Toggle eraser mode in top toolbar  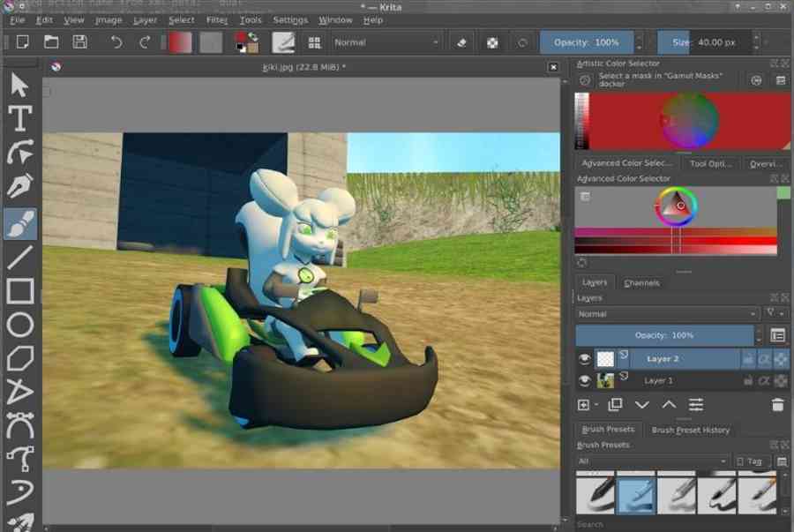(x=461, y=41)
